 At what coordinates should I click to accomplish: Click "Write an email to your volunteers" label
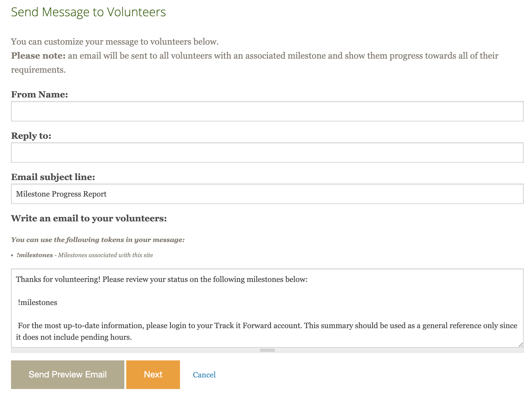pos(89,218)
